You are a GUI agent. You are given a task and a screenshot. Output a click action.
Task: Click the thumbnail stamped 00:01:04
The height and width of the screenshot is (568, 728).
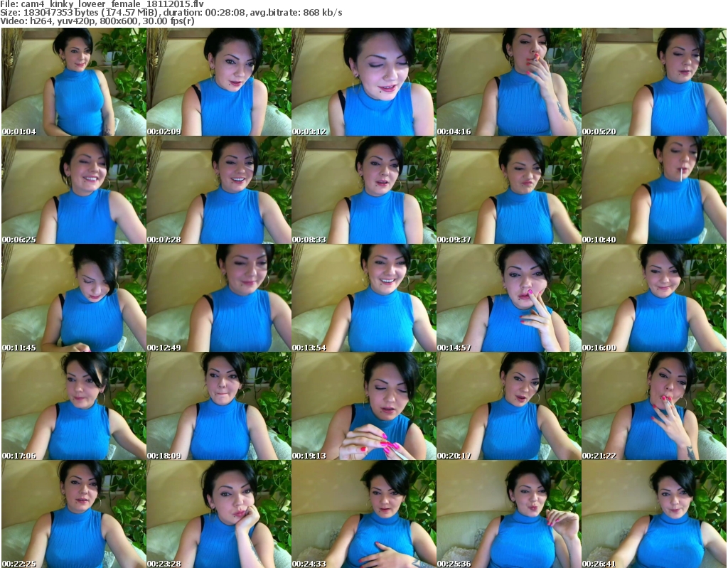(x=74, y=82)
